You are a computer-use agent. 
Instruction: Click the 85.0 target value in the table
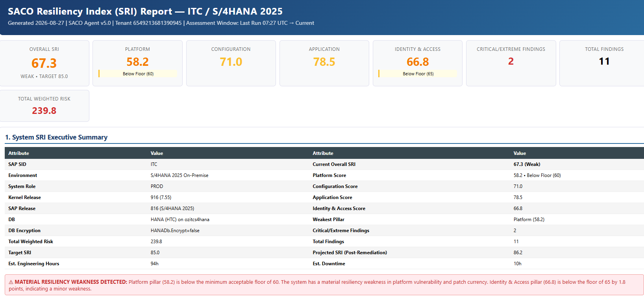155,253
